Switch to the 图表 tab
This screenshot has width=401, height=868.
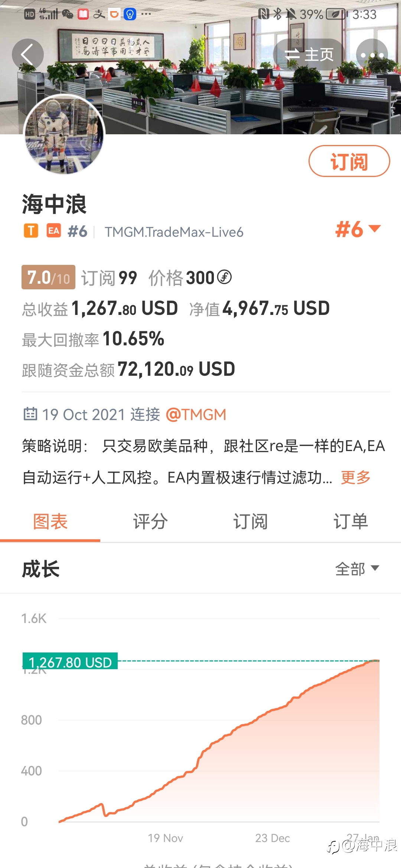(x=50, y=522)
